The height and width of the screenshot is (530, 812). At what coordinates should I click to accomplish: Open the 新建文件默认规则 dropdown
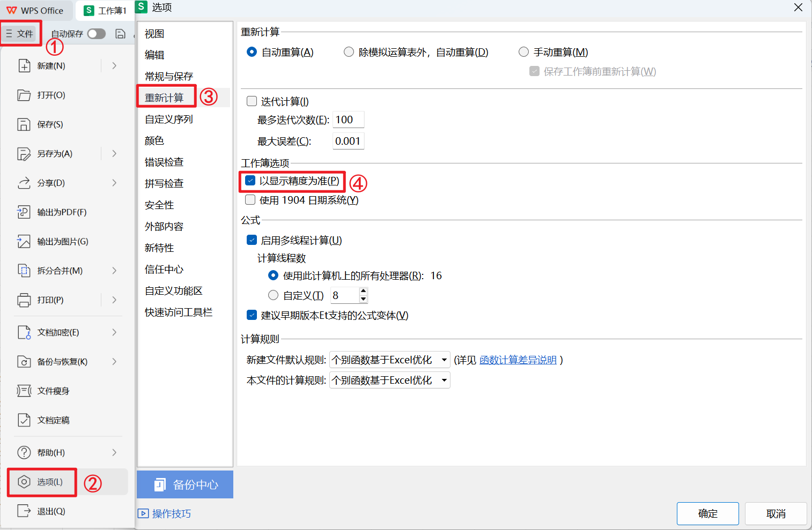(390, 360)
